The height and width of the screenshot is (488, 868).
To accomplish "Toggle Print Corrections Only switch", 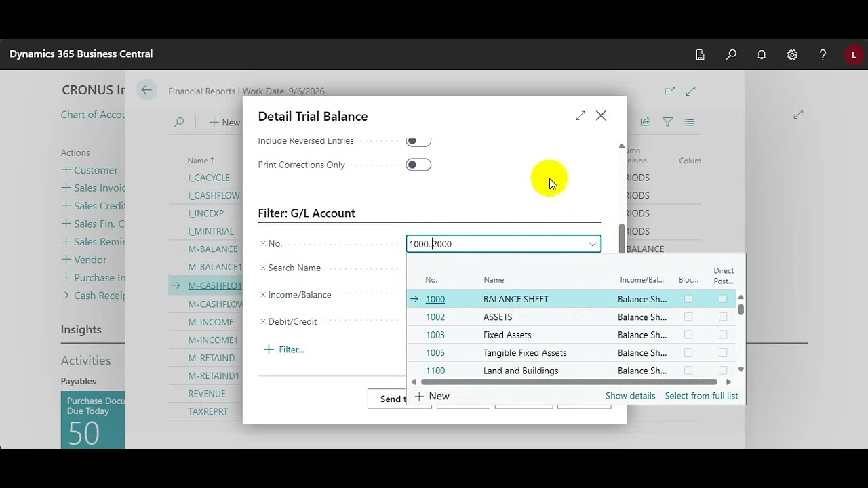I will tap(418, 165).
